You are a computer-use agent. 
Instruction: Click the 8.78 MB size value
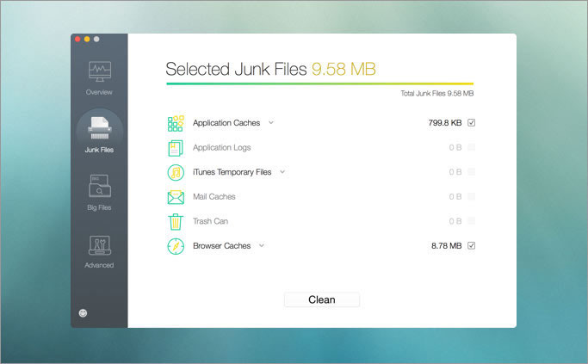(x=446, y=245)
